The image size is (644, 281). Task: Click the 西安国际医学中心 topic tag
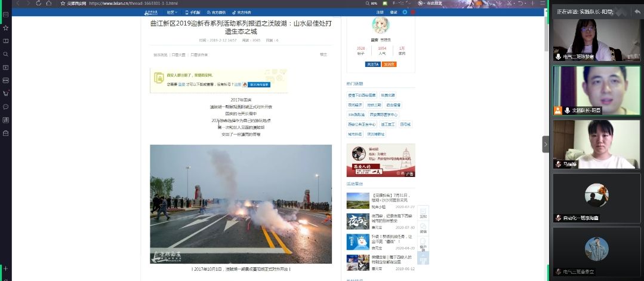coord(384,115)
